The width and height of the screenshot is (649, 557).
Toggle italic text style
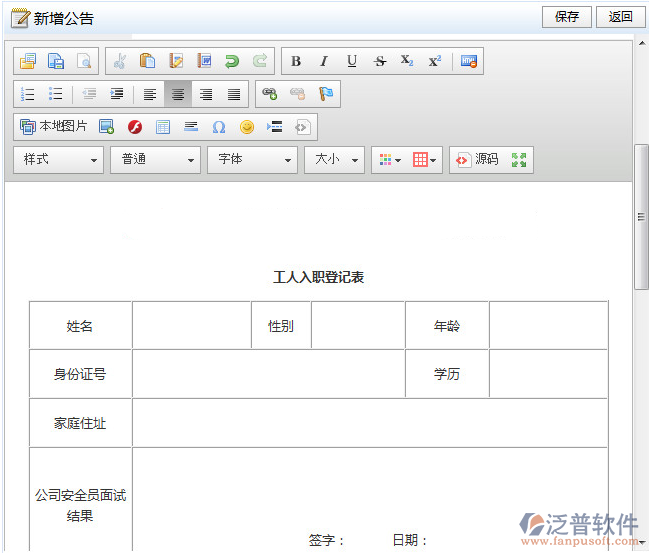point(324,61)
